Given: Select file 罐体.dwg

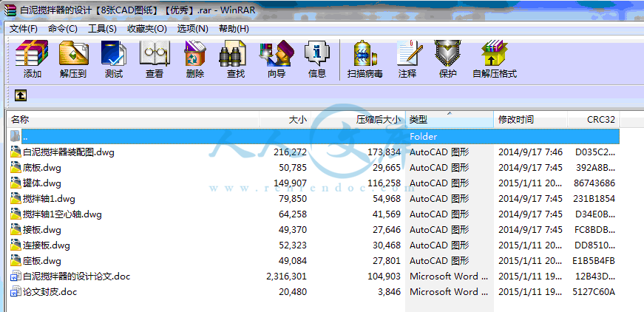Looking at the screenshot, I should pos(42,183).
